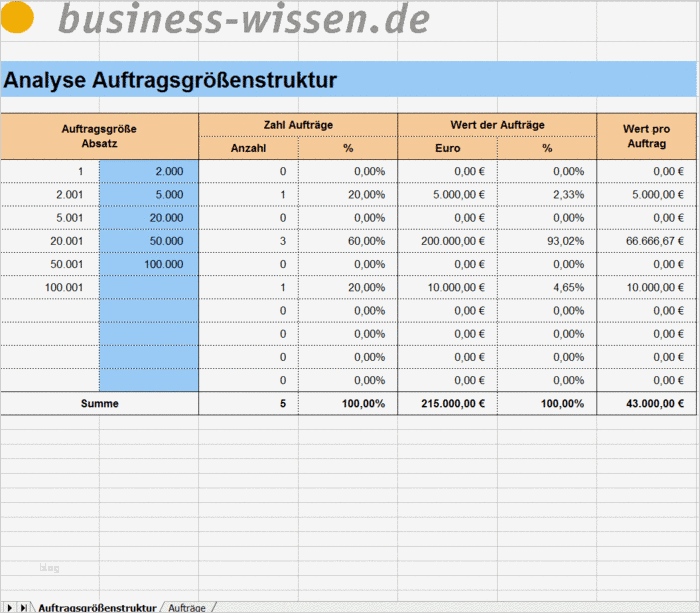The height and width of the screenshot is (613, 700).
Task: Select the cell with lower bound 50.001
Action: 50,264
